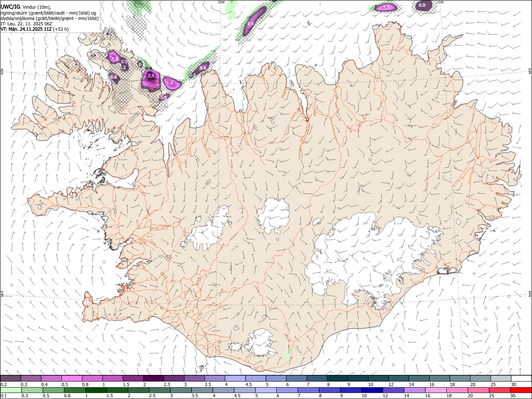Click the upper scale swatch starting at 0.2
This screenshot has height=399, width=532.
coord(10,378)
